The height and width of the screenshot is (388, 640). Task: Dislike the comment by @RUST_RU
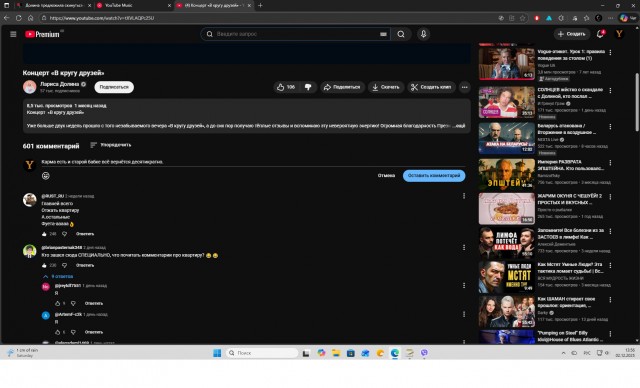coord(64,234)
